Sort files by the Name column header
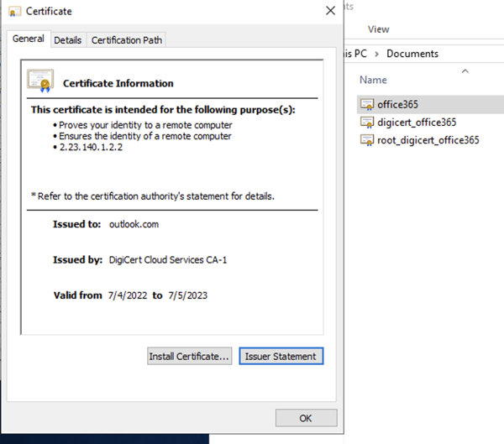Screen dimensions: 504x444 tap(373, 81)
